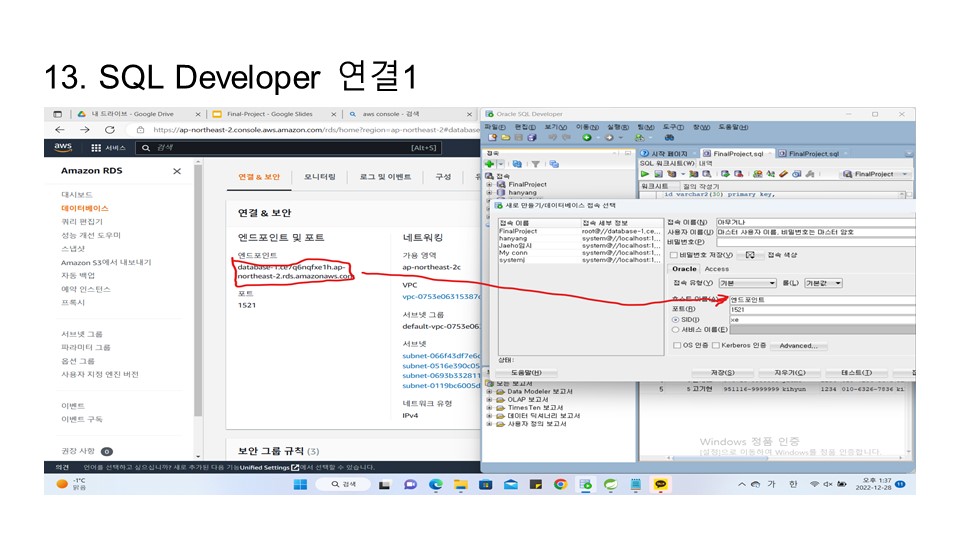This screenshot has height=540, width=960.
Task: Switch to the Access tab in dialog
Action: (716, 269)
